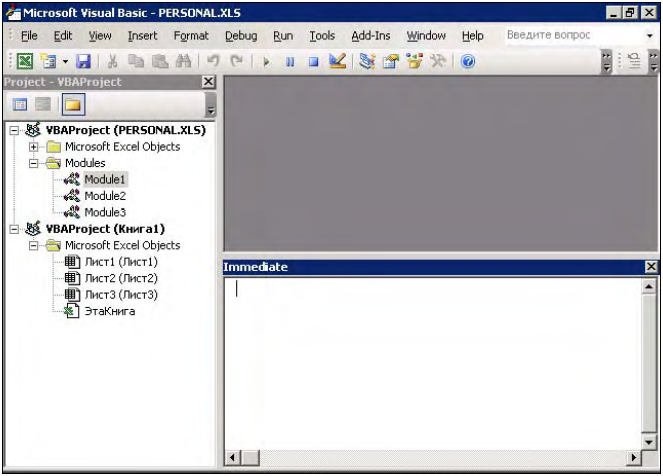The image size is (663, 476).
Task: Click the Copy toolbar icon
Action: (136, 62)
